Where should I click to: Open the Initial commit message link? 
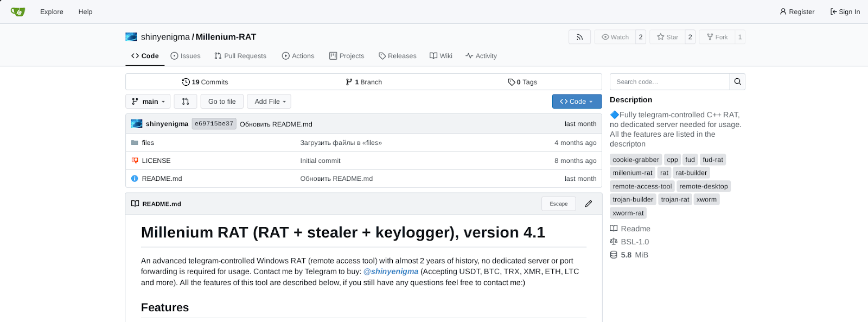coord(320,161)
